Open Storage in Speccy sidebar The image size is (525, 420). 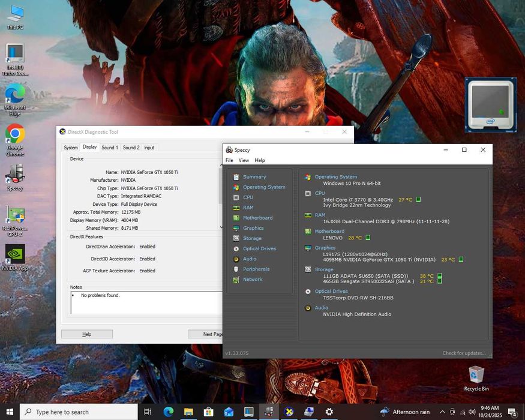click(x=252, y=238)
